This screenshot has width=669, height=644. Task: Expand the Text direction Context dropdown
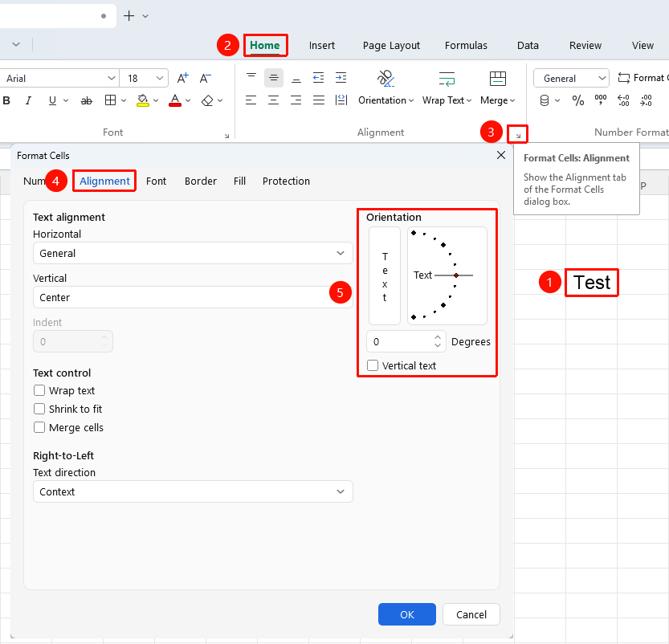(x=193, y=491)
